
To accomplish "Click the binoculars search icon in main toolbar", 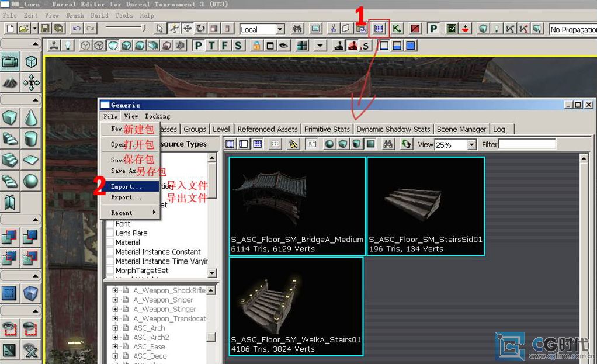I will point(297,29).
